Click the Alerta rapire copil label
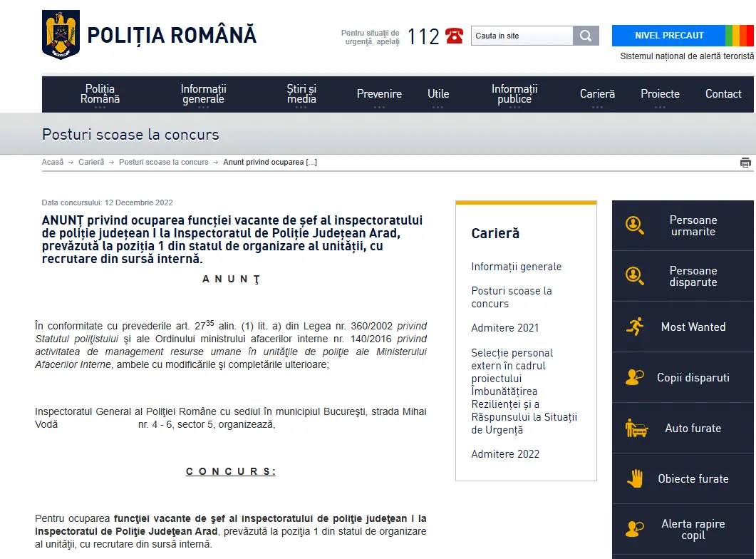Viewport: 756px width, 559px height. tap(693, 530)
